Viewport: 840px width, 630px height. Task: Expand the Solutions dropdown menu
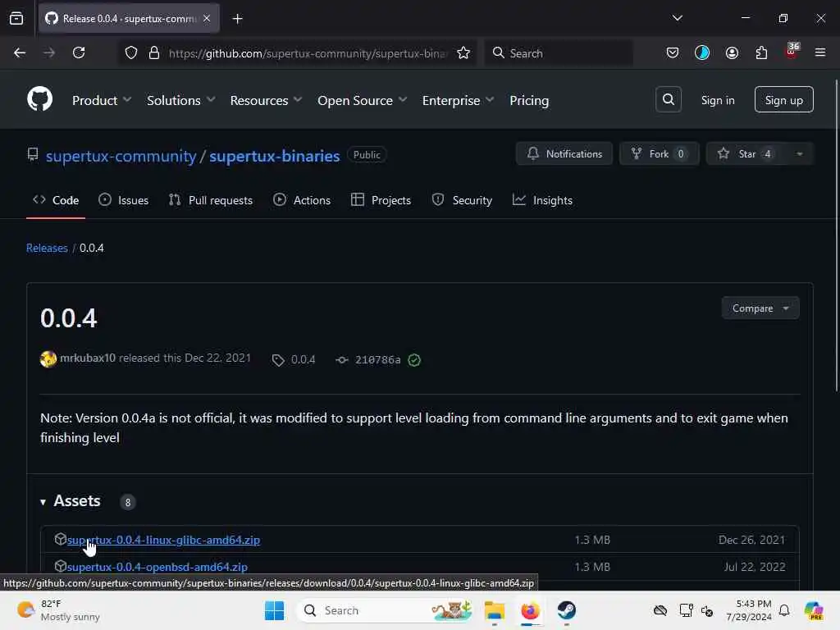(181, 100)
